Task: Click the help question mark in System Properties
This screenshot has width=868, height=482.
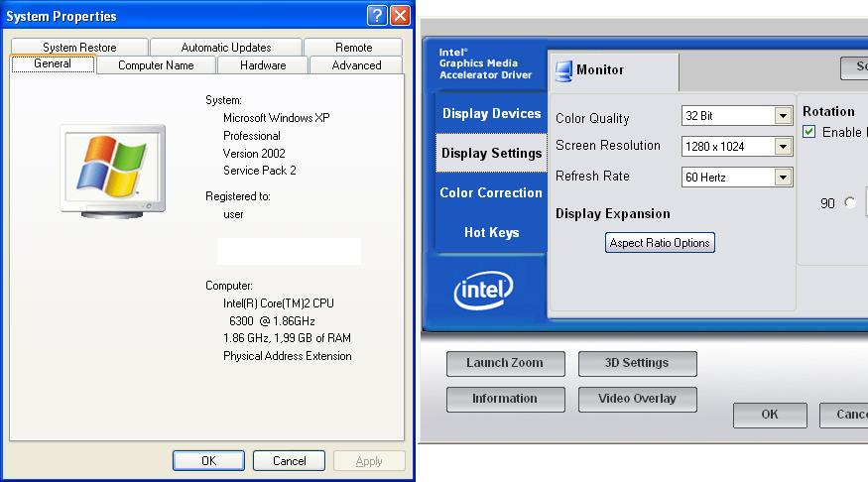Action: [x=377, y=16]
